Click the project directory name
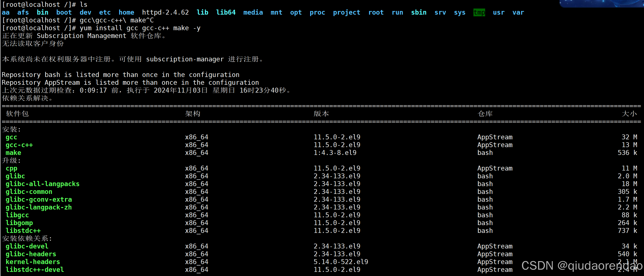 click(x=346, y=12)
